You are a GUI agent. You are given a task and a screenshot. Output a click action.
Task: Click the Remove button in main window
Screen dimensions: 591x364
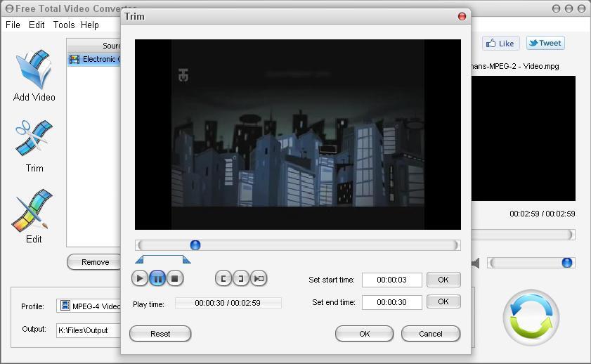95,262
